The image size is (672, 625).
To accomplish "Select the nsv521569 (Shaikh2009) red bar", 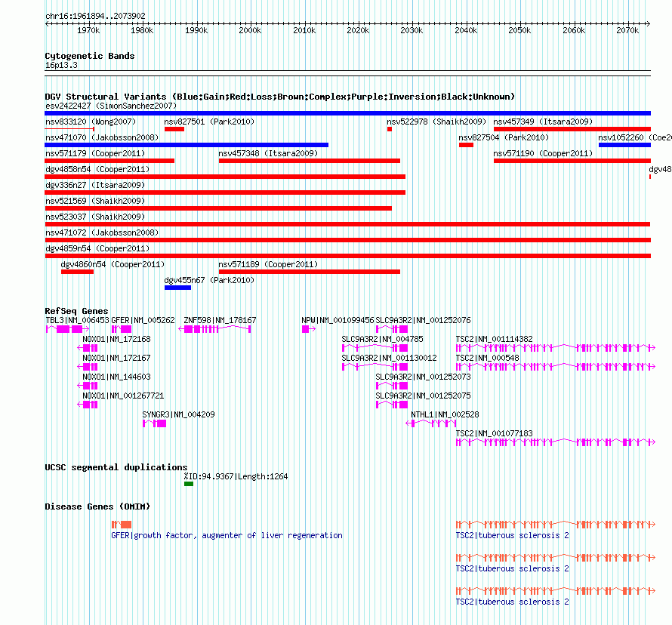I will point(218,208).
